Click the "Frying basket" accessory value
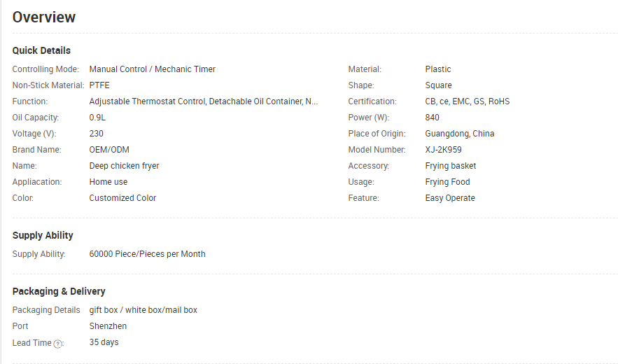Image resolution: width=618 pixels, height=364 pixels. [x=450, y=166]
